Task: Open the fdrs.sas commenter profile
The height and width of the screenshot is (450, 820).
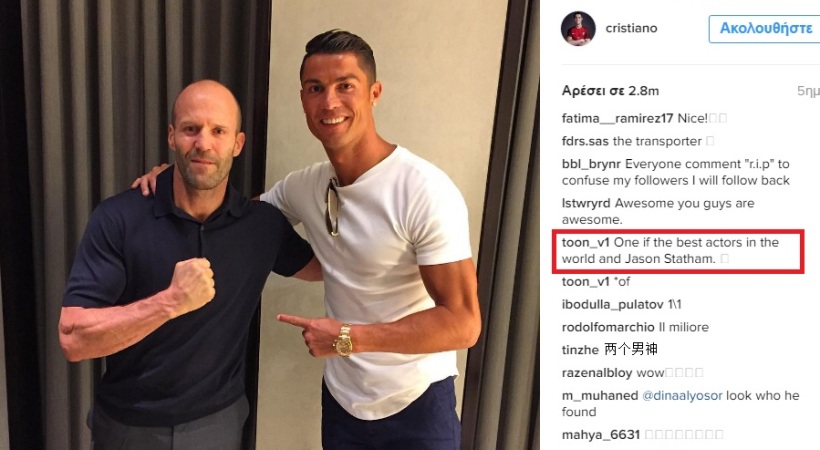Action: [x=585, y=141]
